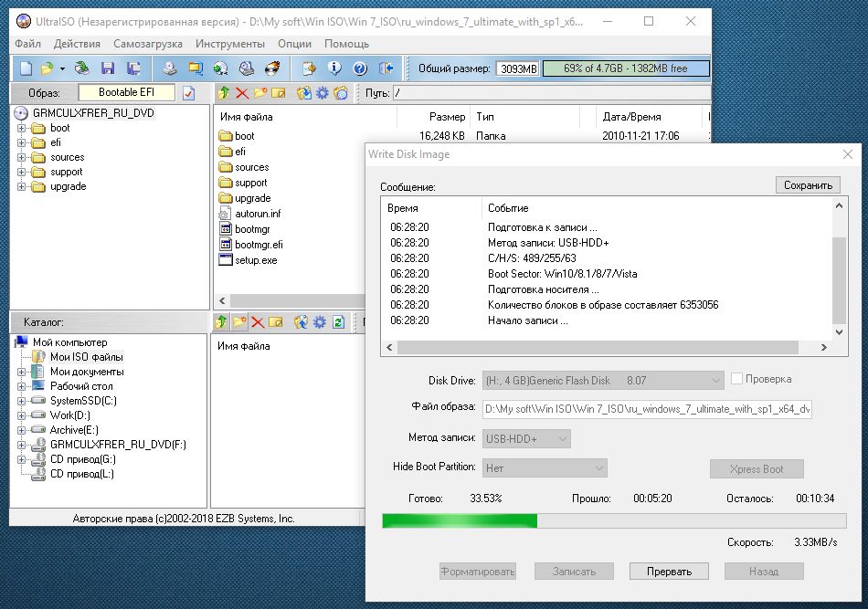Click the New image toolbar icon
This screenshot has width=868, height=609.
pyautogui.click(x=26, y=68)
